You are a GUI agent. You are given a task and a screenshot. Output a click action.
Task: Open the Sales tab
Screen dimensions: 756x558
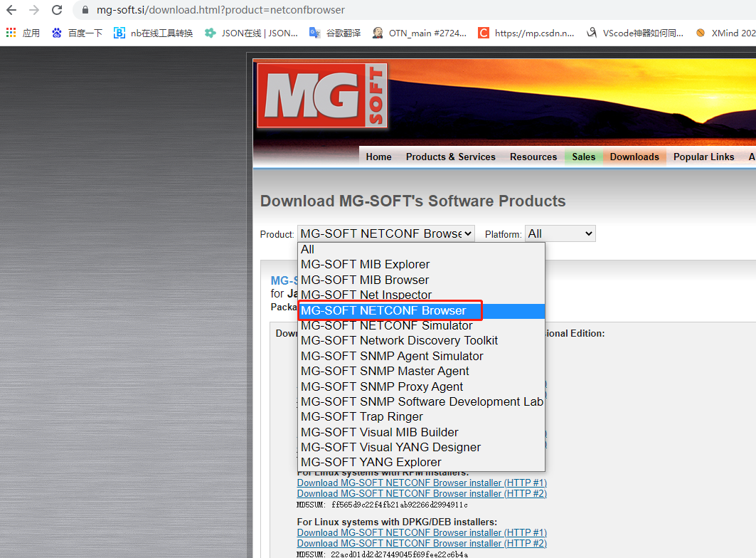coord(583,157)
